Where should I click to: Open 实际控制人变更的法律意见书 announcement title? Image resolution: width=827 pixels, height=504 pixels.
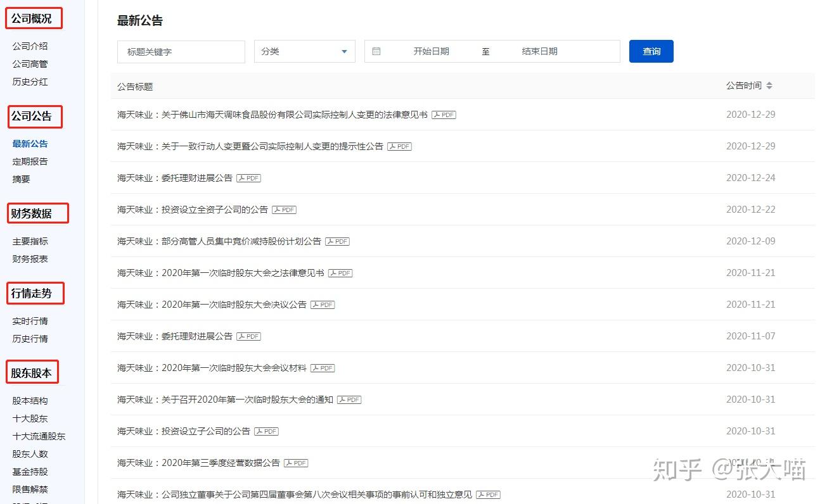[272, 115]
